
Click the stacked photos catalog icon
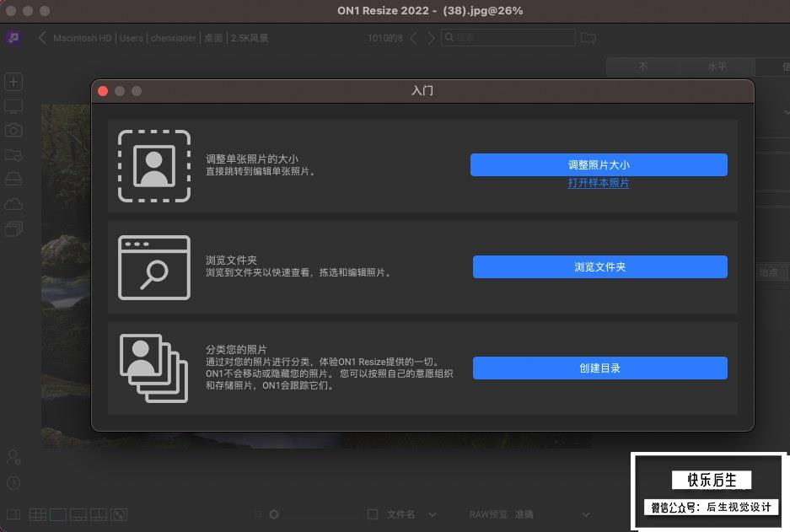click(x=154, y=368)
